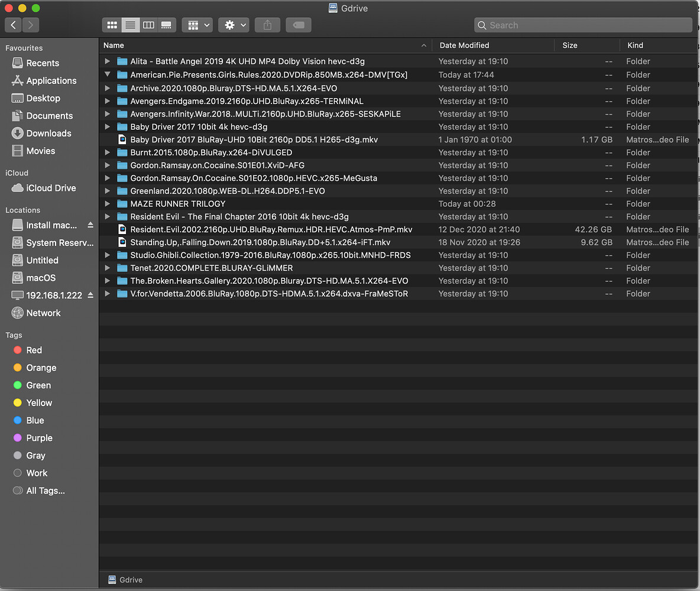
Task: Select the Studio.Ghibli.Collection folder icon
Action: (x=122, y=255)
